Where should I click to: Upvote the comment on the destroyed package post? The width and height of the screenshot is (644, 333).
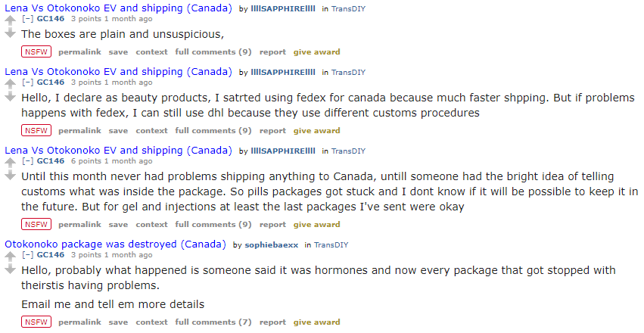10,257
